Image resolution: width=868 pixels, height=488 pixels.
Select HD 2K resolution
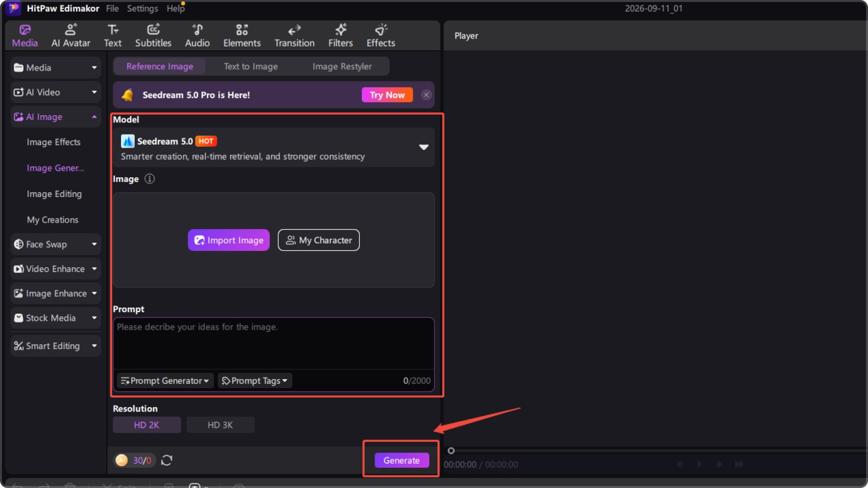pyautogui.click(x=147, y=425)
